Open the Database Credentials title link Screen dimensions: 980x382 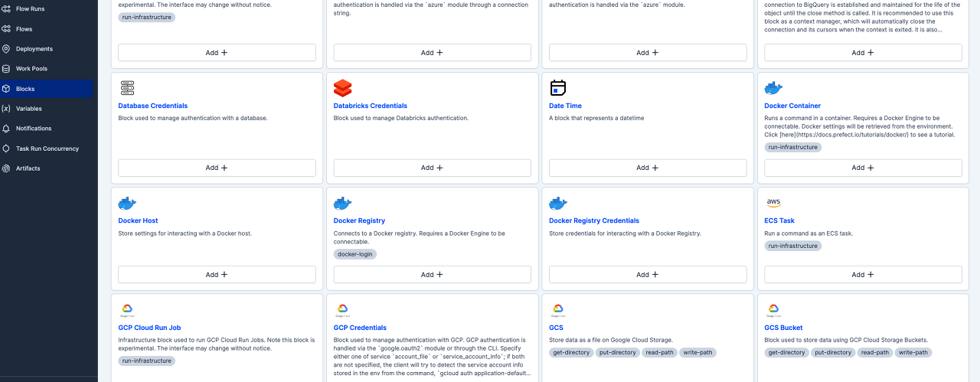click(x=153, y=106)
